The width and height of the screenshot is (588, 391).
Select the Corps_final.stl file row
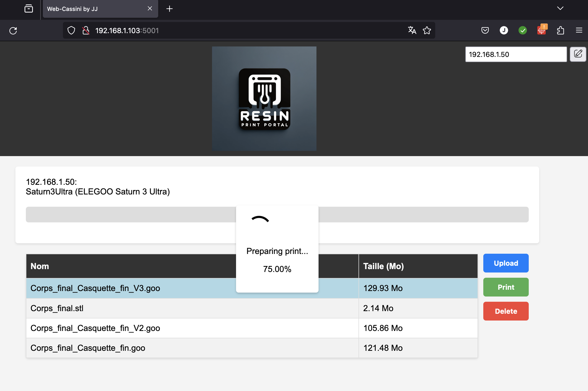[252, 308]
